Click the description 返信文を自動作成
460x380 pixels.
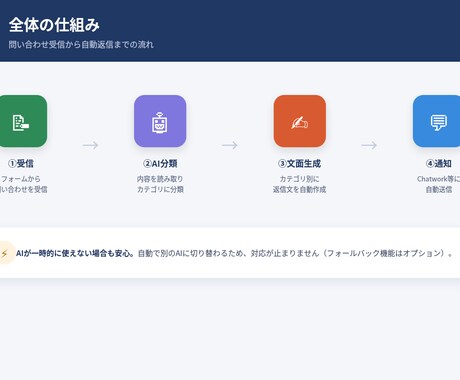[x=299, y=189]
